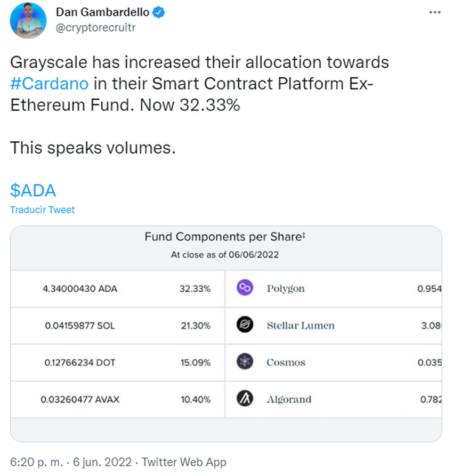This screenshot has height=476, width=453.
Task: Click the AVAX 10.40% table row
Action: [117, 399]
